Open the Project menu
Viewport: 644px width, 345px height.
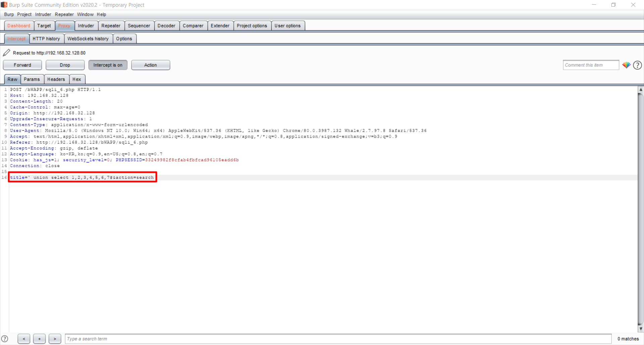(x=24, y=14)
